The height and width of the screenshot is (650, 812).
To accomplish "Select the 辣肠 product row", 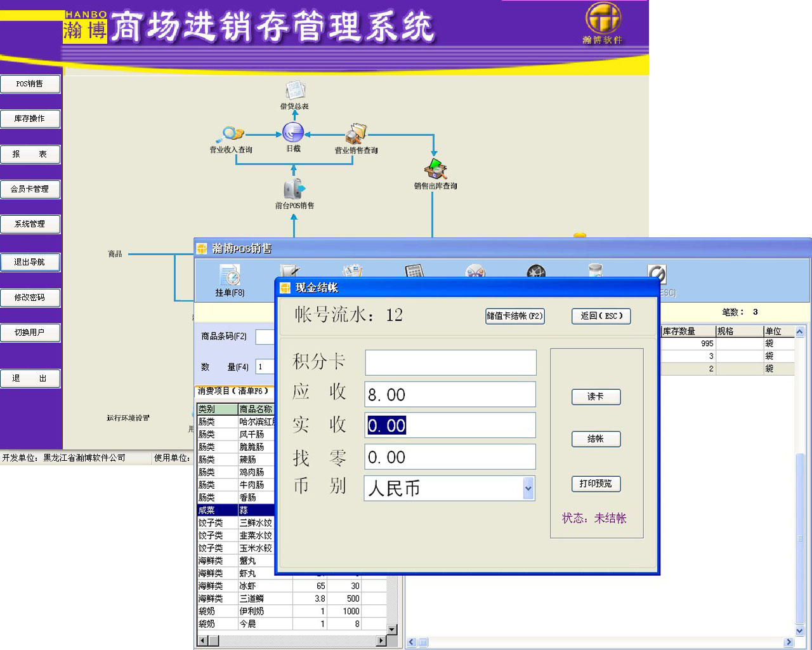I will click(x=235, y=460).
